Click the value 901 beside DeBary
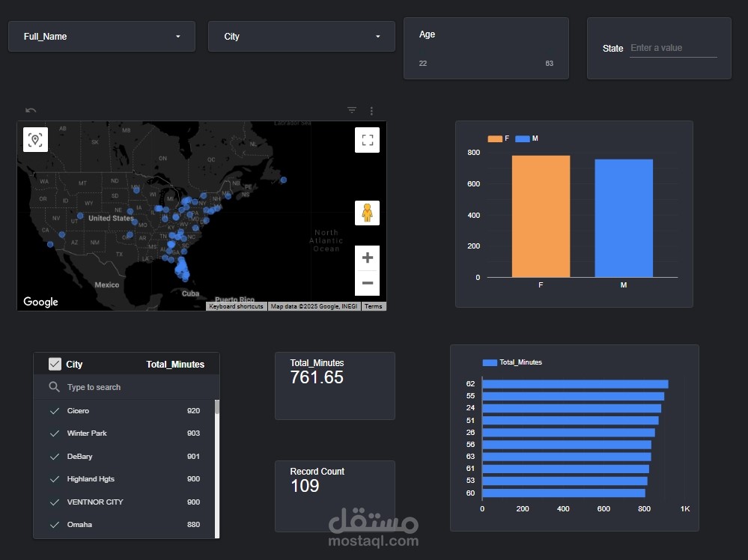748x560 pixels. coord(193,457)
